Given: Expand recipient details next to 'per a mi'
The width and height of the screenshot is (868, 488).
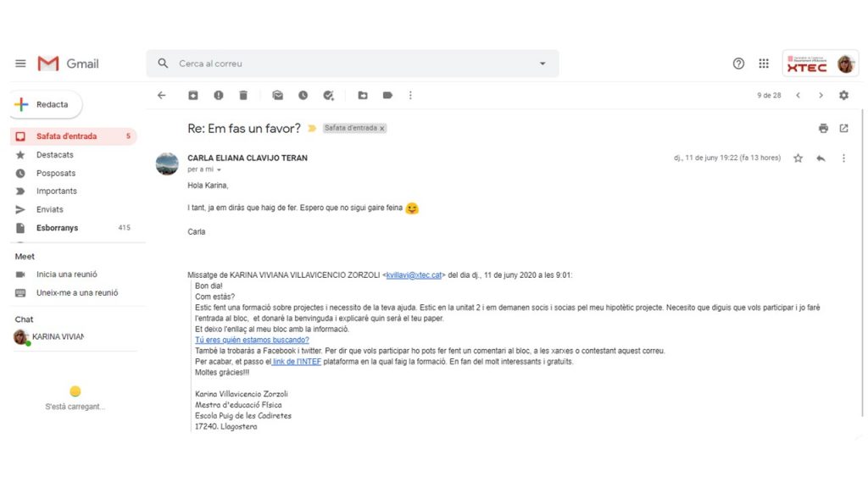Looking at the screenshot, I should pos(219,170).
